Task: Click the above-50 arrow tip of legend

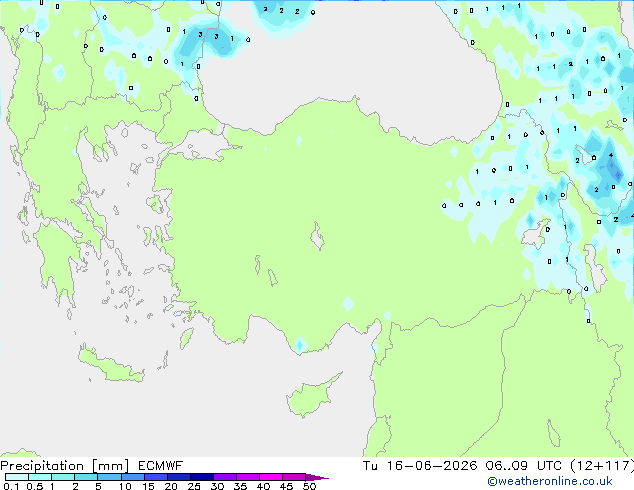Action: click(x=317, y=477)
